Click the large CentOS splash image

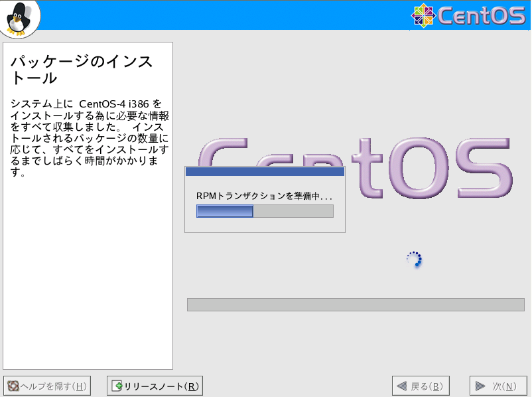coord(356,168)
